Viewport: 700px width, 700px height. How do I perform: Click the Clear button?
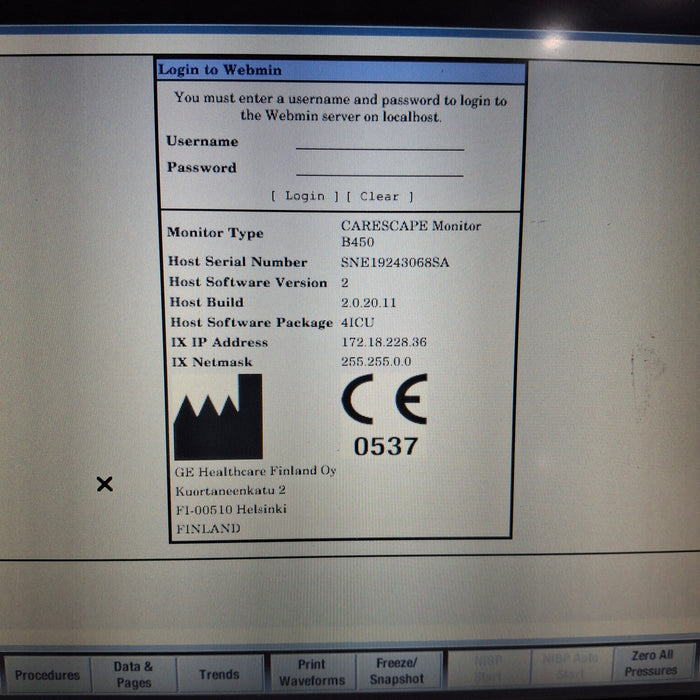(x=380, y=196)
